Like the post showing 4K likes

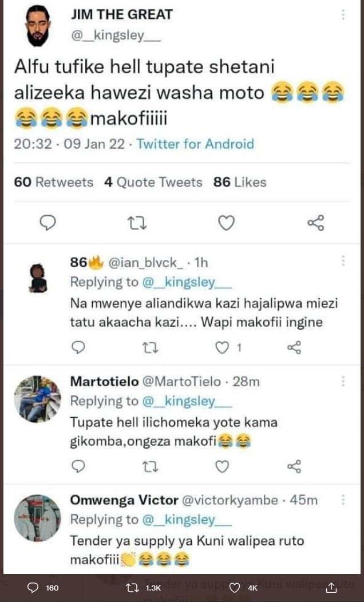click(235, 588)
